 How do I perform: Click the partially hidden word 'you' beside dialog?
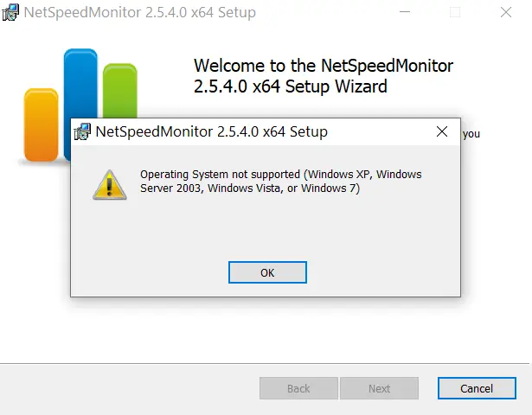point(471,134)
